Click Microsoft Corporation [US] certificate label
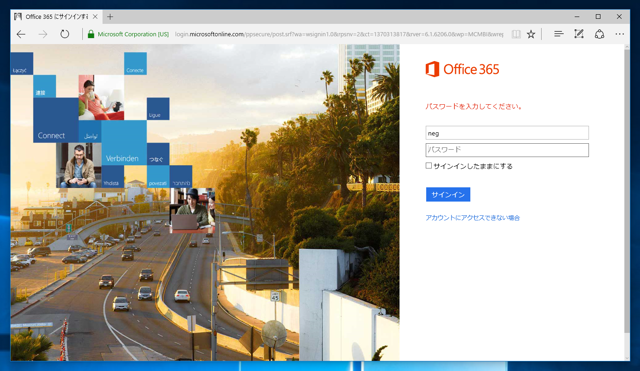 coord(133,34)
